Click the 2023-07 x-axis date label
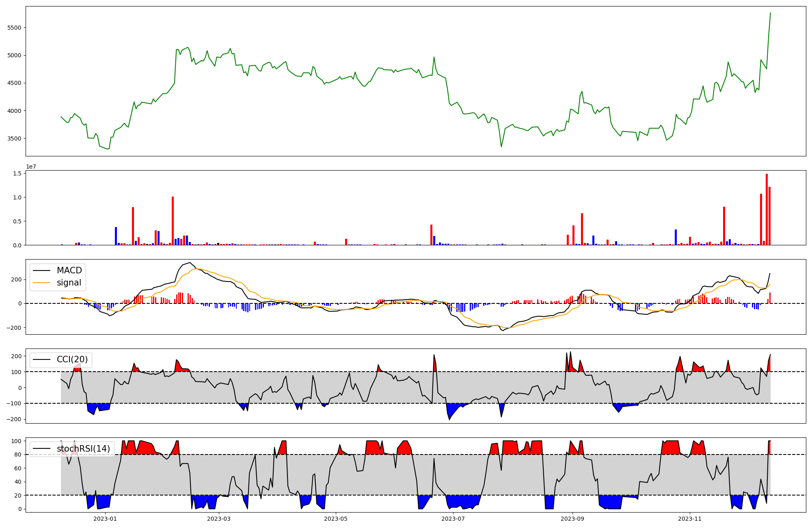 pos(453,519)
